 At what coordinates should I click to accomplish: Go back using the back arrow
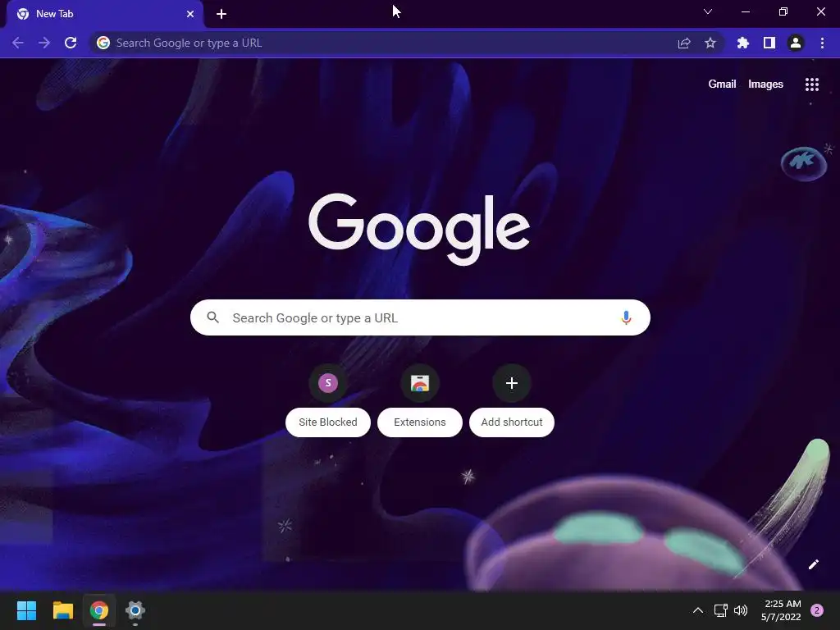pos(18,43)
